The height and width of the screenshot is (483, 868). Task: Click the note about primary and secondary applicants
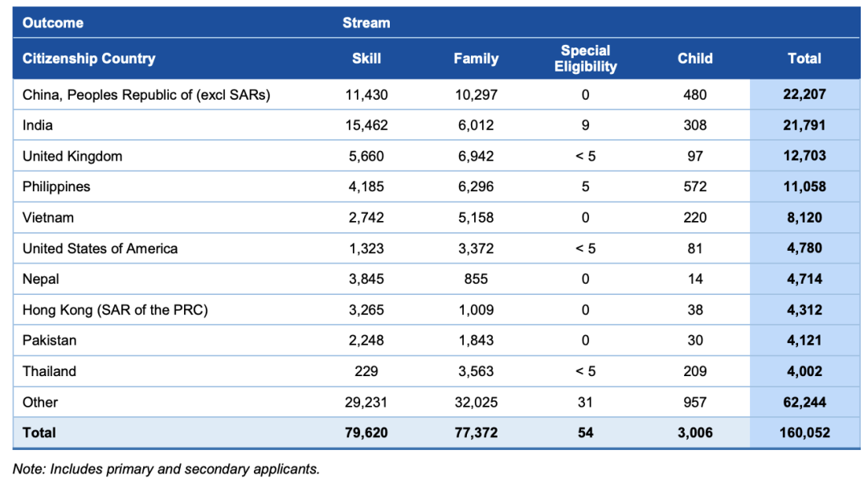click(166, 469)
